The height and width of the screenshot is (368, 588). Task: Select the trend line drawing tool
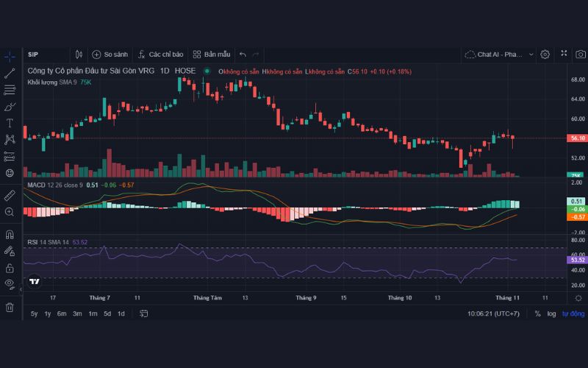[x=10, y=73]
